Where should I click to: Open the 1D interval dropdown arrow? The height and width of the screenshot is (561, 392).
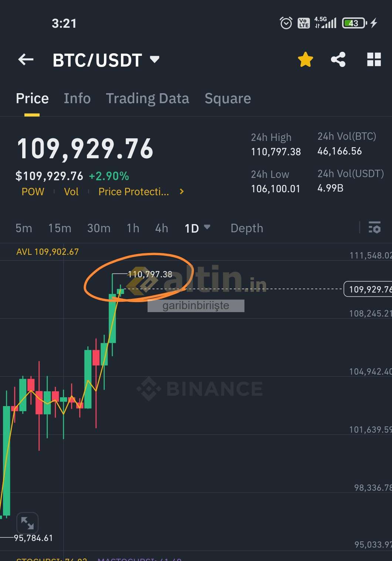click(x=207, y=227)
